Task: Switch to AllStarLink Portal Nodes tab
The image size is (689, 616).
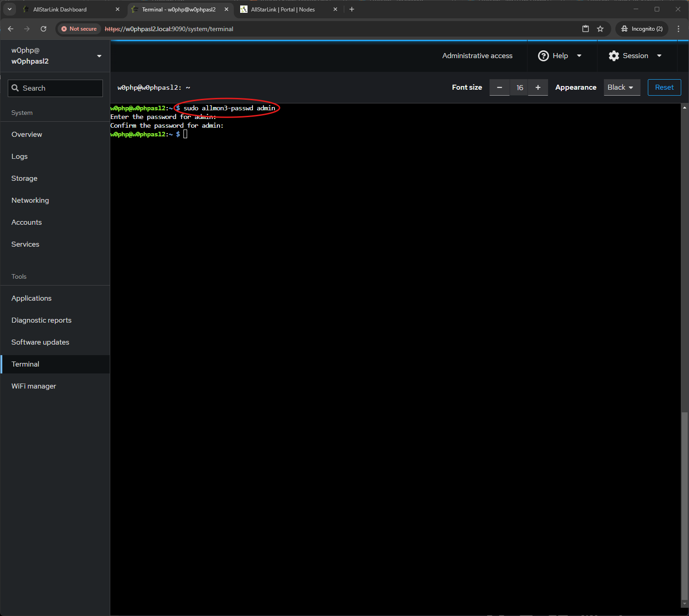Action: pos(283,9)
